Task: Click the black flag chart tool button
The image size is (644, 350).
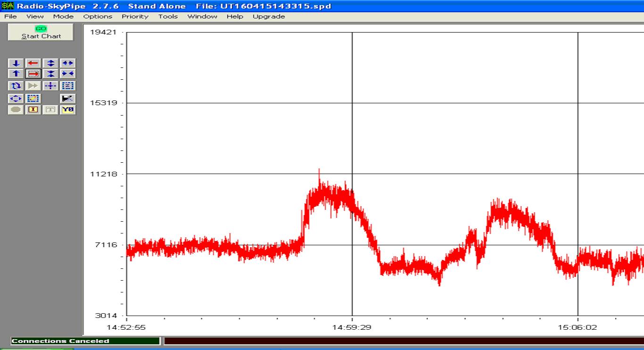Action: (68, 99)
